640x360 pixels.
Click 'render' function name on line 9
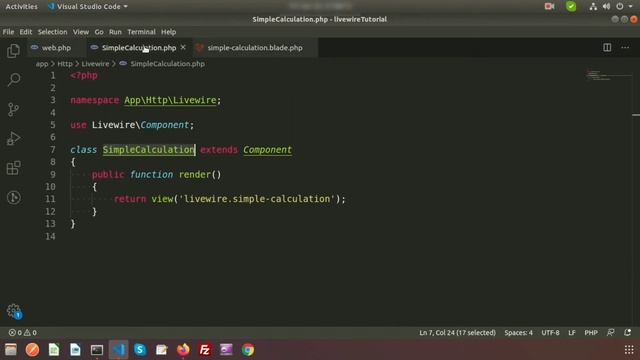pos(194,175)
